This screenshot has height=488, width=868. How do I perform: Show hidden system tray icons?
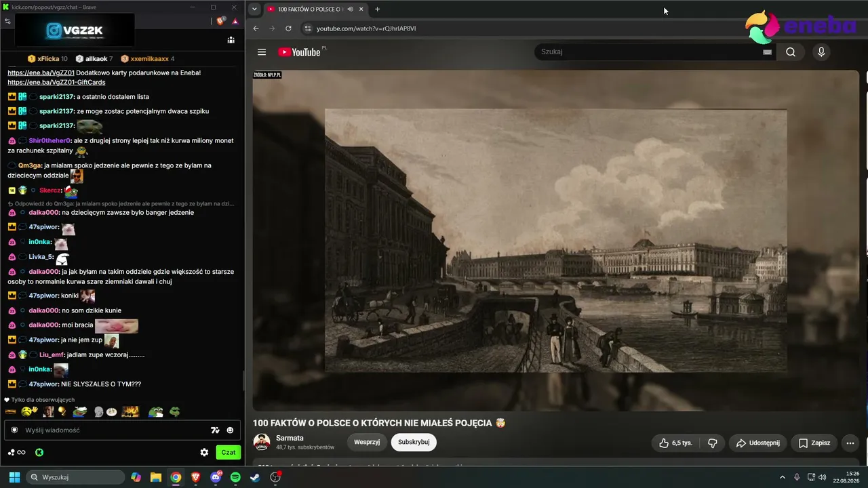coord(782,477)
